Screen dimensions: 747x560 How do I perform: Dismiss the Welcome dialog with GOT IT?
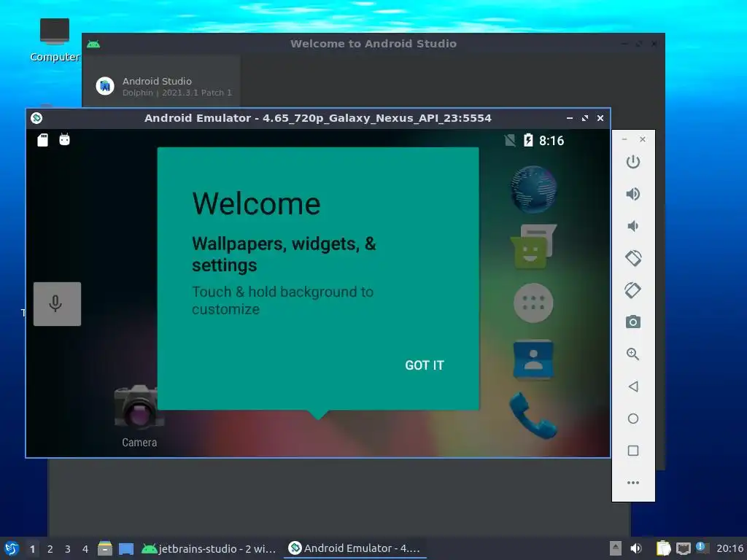(x=424, y=365)
